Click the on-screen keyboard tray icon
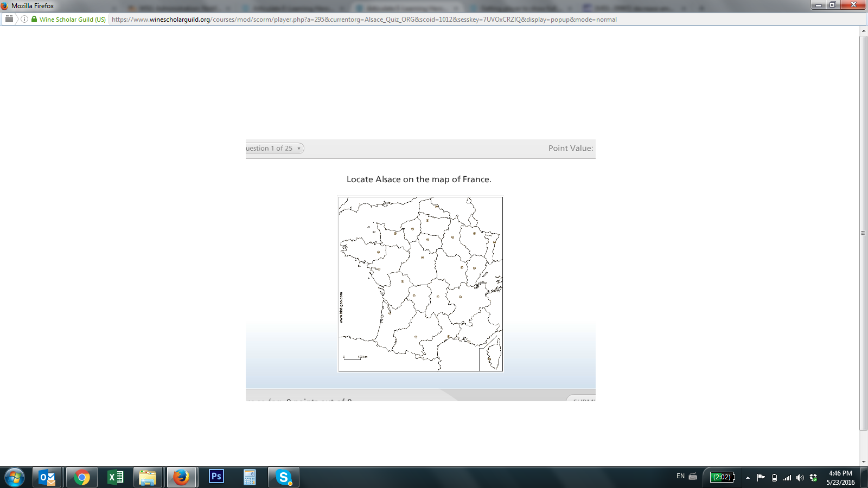The height and width of the screenshot is (488, 868). tap(693, 477)
